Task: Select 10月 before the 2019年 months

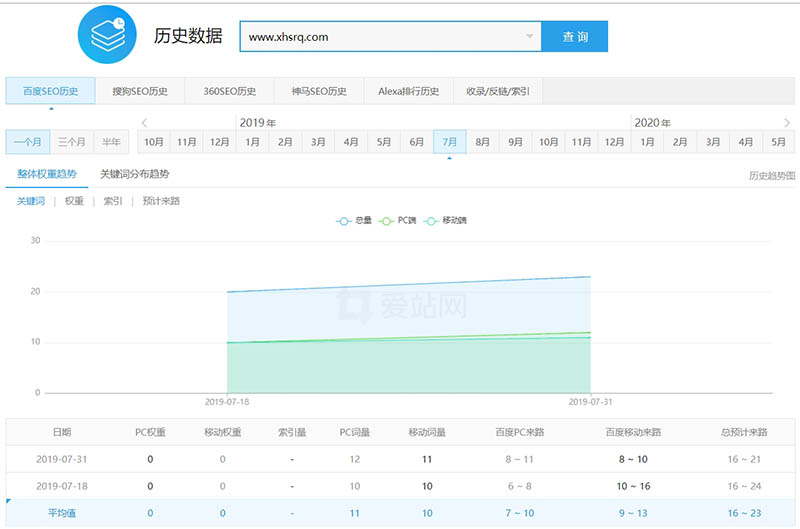Action: pyautogui.click(x=154, y=142)
